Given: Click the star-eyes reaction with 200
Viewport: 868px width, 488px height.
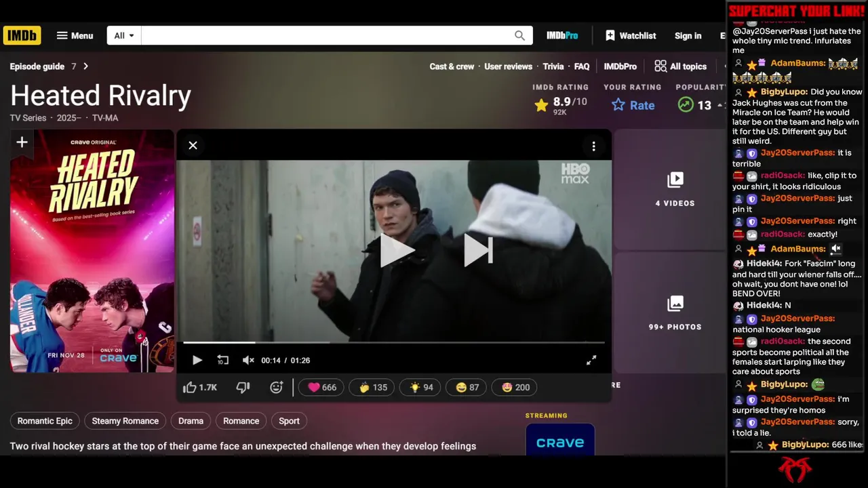Looking at the screenshot, I should tap(515, 387).
